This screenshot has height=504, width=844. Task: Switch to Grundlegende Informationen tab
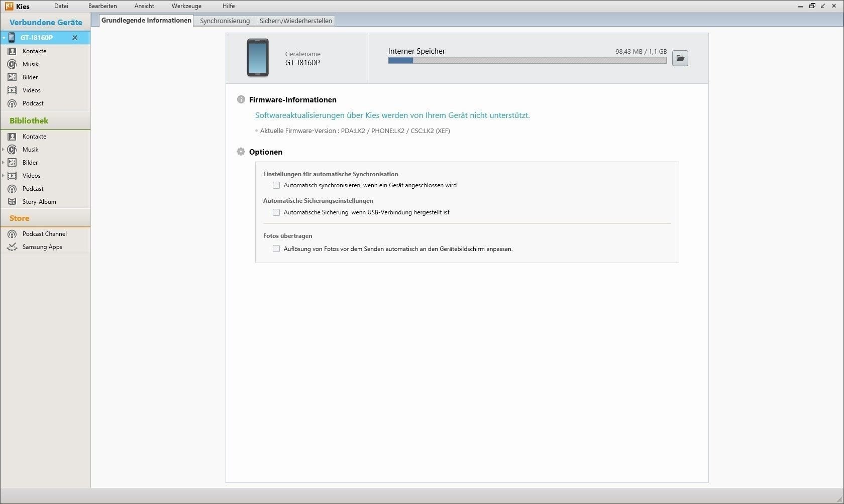coord(146,20)
